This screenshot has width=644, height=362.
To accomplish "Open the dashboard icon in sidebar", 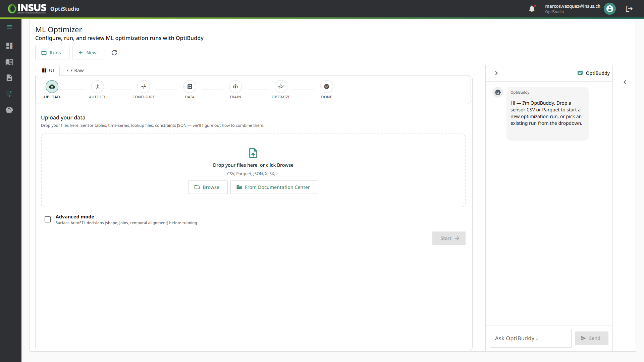I will click(9, 46).
